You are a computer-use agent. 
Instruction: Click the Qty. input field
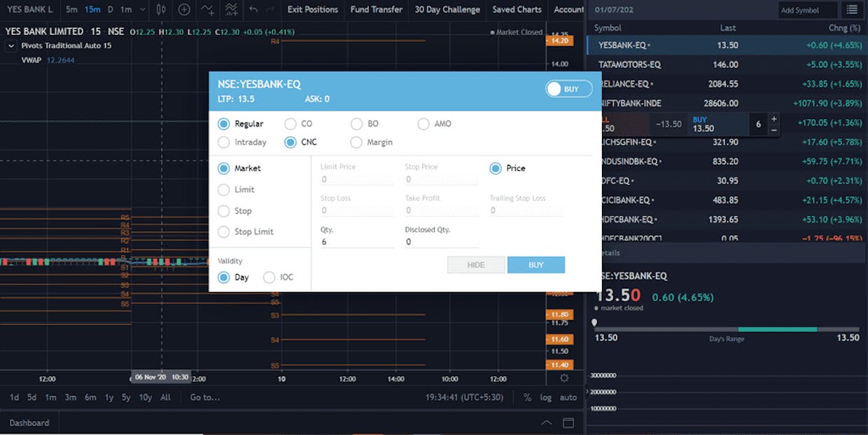click(358, 242)
